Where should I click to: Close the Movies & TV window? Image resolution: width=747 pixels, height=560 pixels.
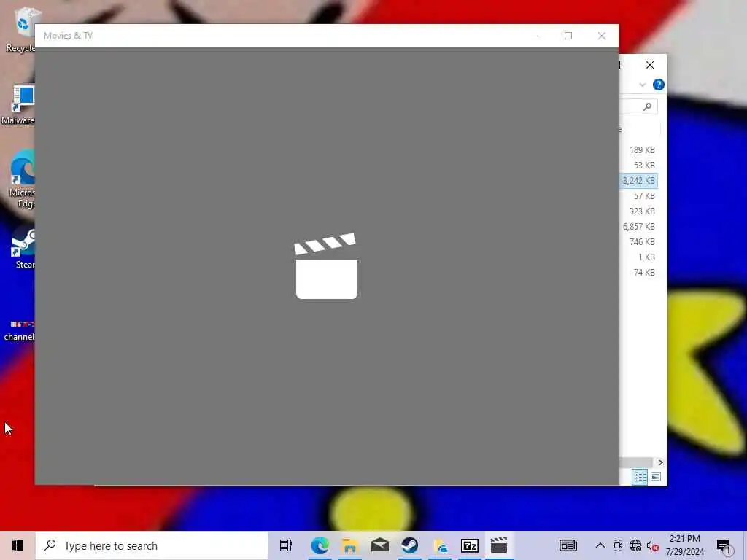click(602, 36)
